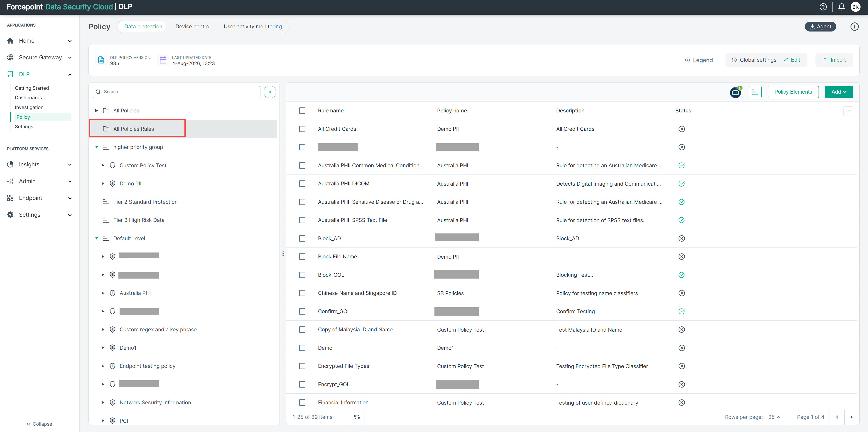Toggle the select-all header checkbox

tap(302, 110)
